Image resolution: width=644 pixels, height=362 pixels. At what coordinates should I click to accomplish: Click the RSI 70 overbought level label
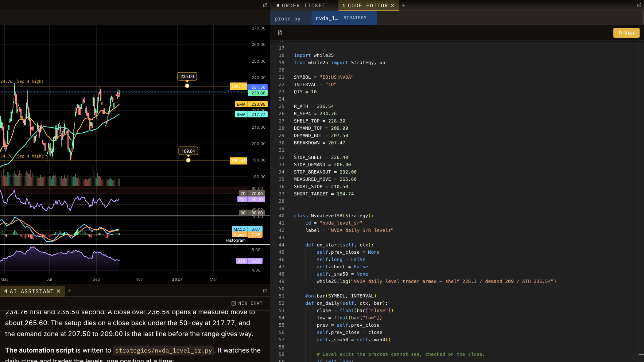click(x=243, y=194)
